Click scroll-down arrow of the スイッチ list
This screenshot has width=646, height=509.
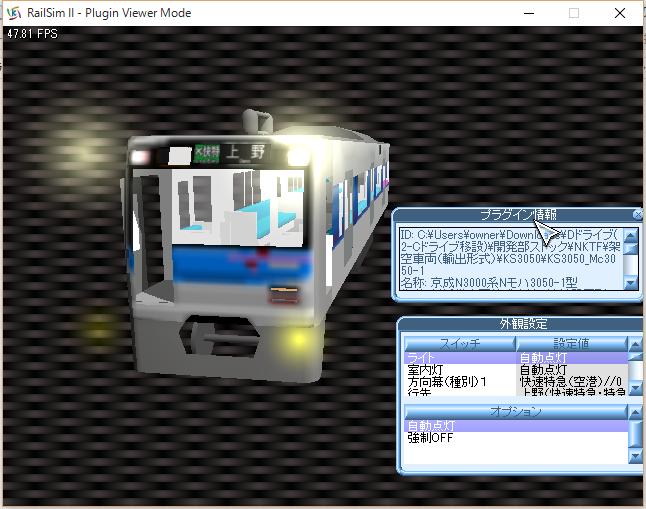point(636,388)
